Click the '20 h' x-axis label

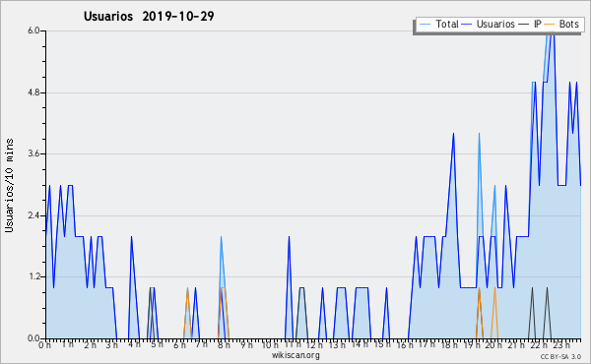click(493, 344)
